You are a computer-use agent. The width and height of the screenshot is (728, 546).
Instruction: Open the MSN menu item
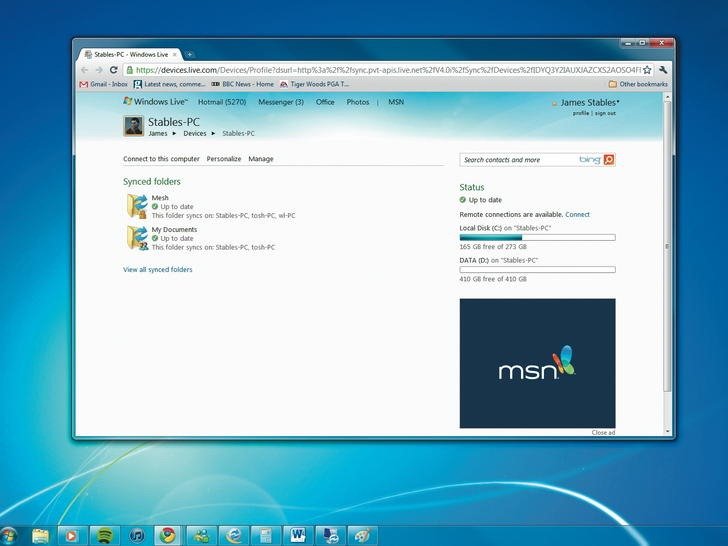click(396, 102)
